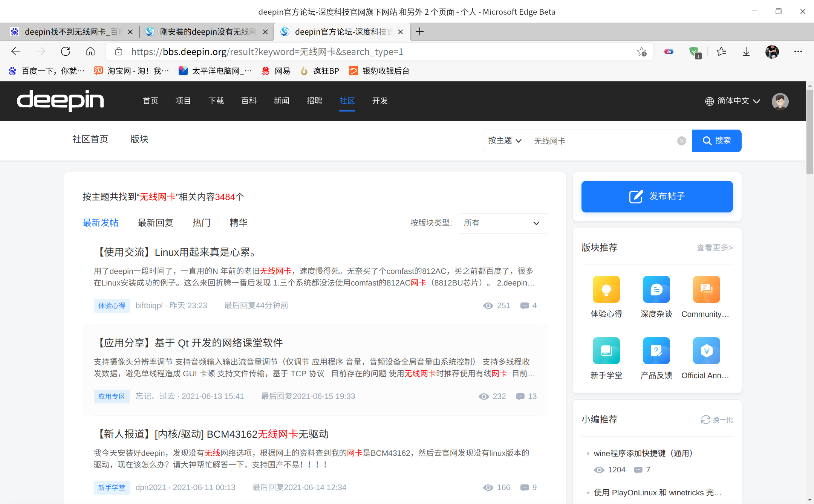Open the 体验心得 forum section icon
Viewport: 814px width, 504px height.
[x=606, y=289]
